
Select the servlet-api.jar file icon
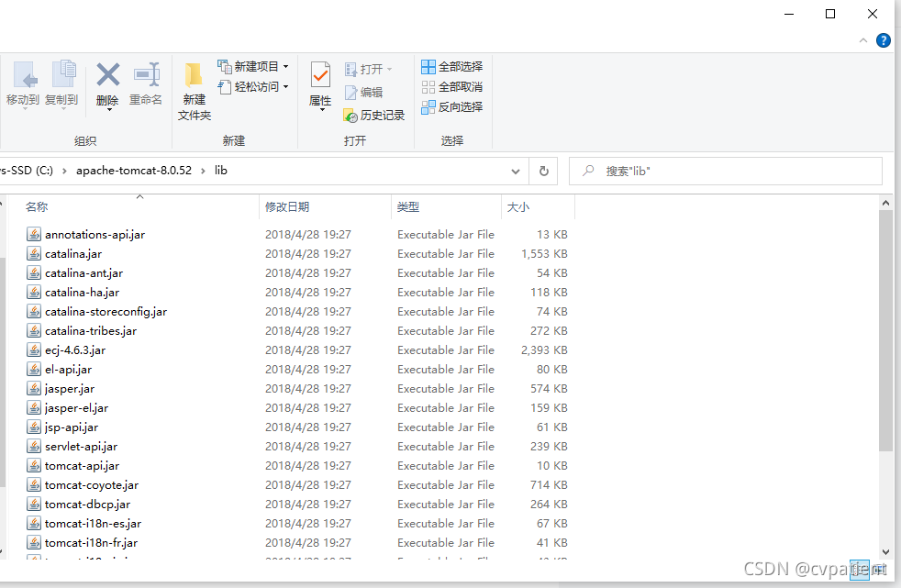click(34, 446)
